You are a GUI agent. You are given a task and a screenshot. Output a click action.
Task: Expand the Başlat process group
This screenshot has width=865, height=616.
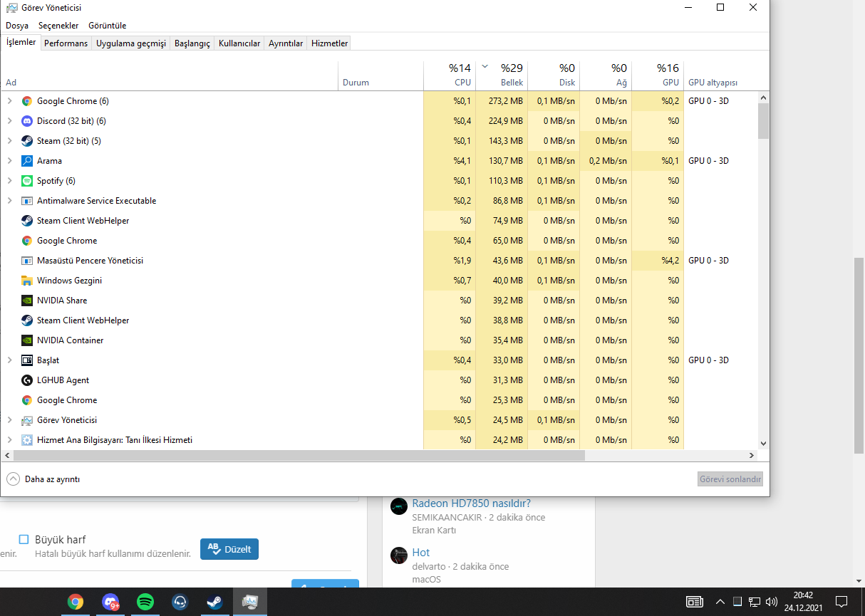pyautogui.click(x=9, y=360)
